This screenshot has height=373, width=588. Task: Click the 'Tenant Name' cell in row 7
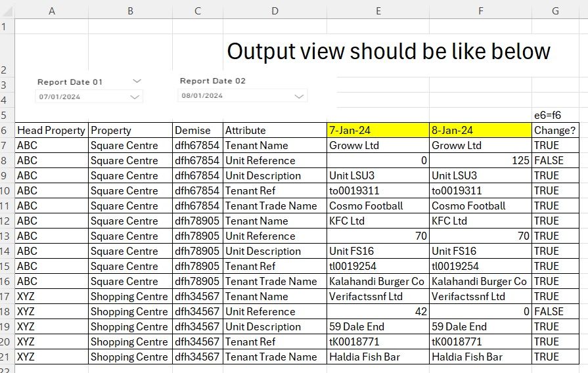point(275,145)
